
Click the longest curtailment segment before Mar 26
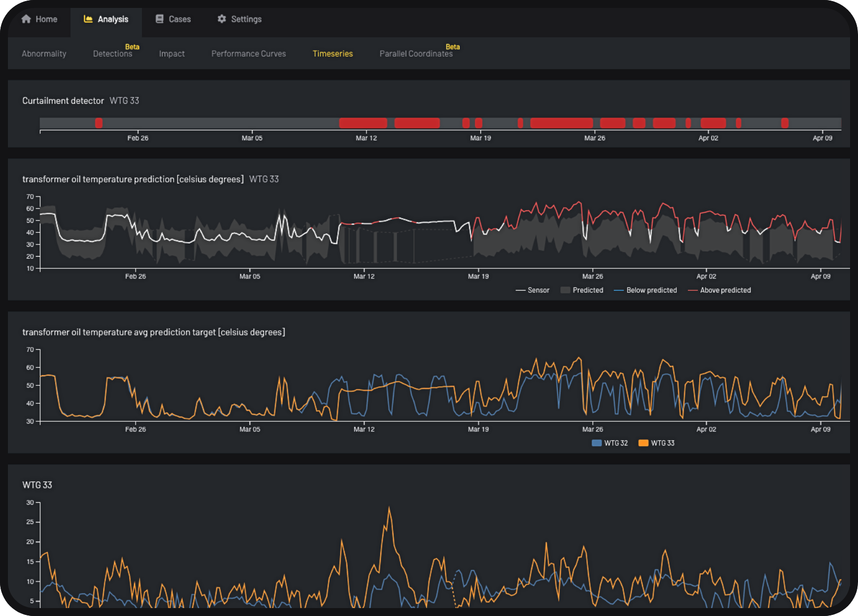561,123
